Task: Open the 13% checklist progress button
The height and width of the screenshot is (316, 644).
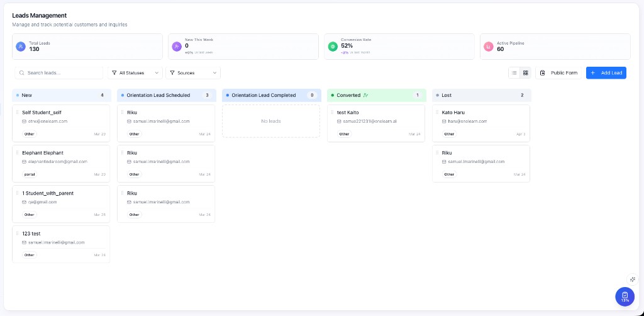Action: (x=625, y=296)
